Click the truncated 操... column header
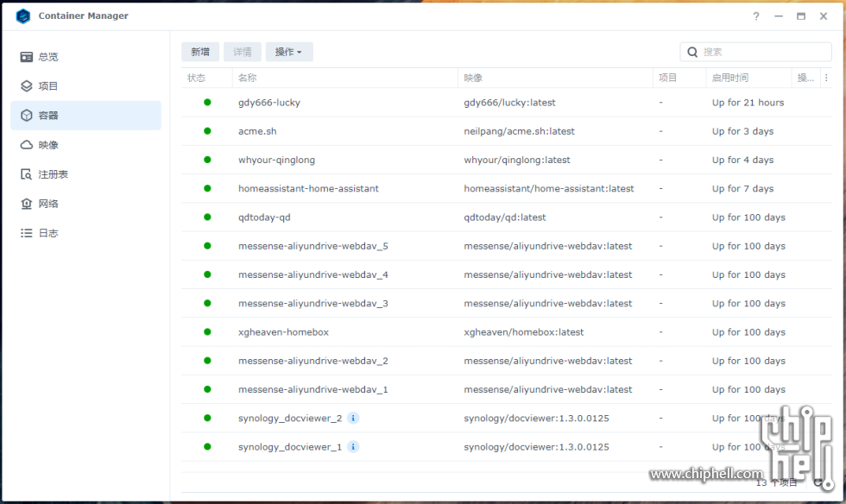This screenshot has width=846, height=504. click(x=805, y=78)
